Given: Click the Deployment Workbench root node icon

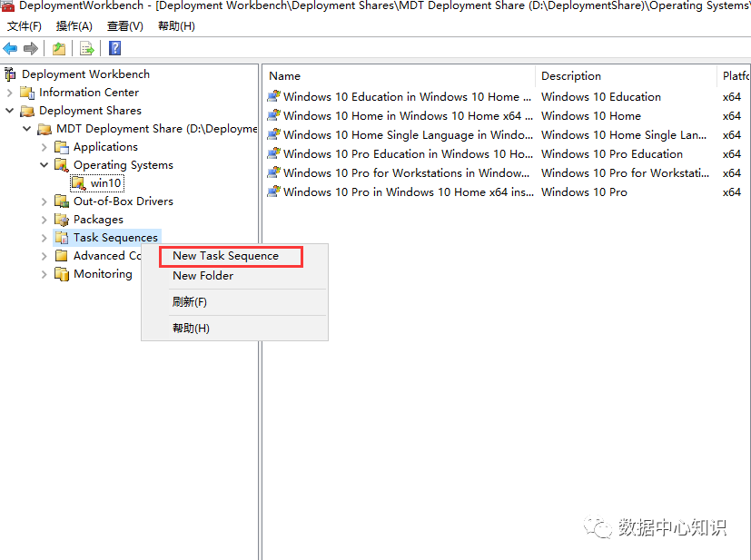Looking at the screenshot, I should click(x=10, y=74).
